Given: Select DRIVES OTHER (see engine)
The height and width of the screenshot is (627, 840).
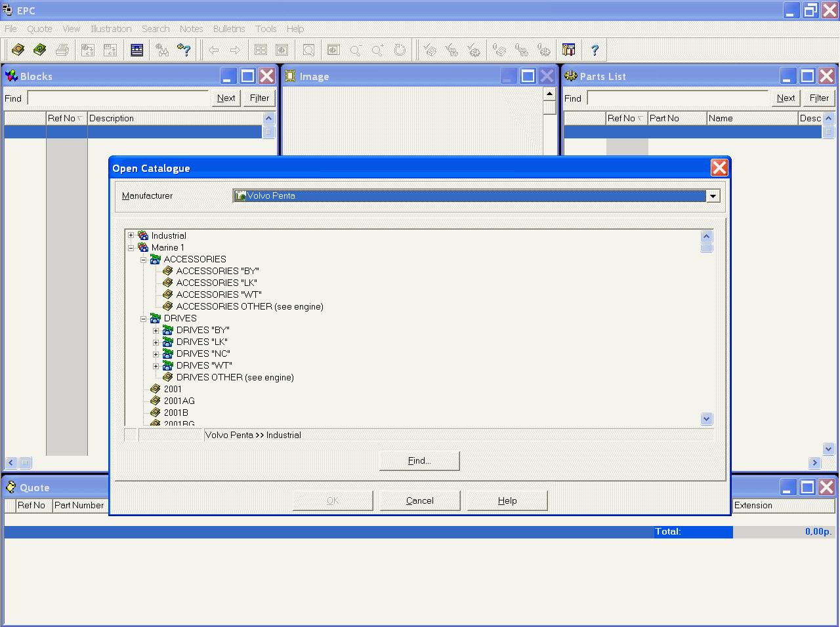Looking at the screenshot, I should (x=235, y=377).
